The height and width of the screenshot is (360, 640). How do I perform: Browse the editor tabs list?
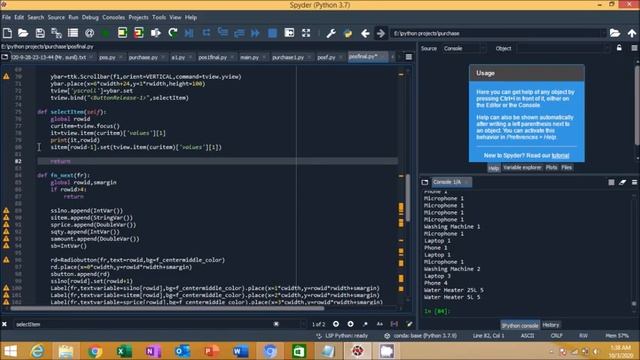tap(4, 57)
